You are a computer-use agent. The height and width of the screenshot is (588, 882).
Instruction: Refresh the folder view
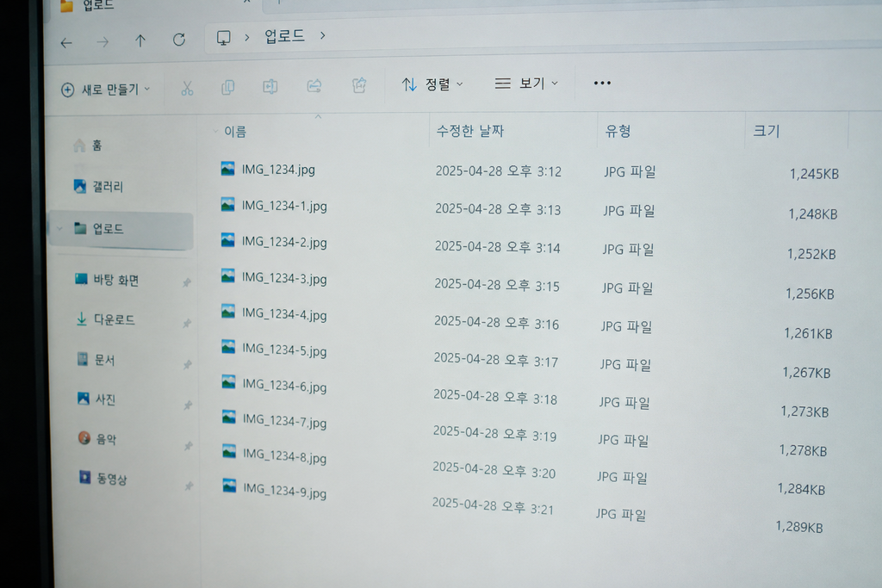click(179, 40)
